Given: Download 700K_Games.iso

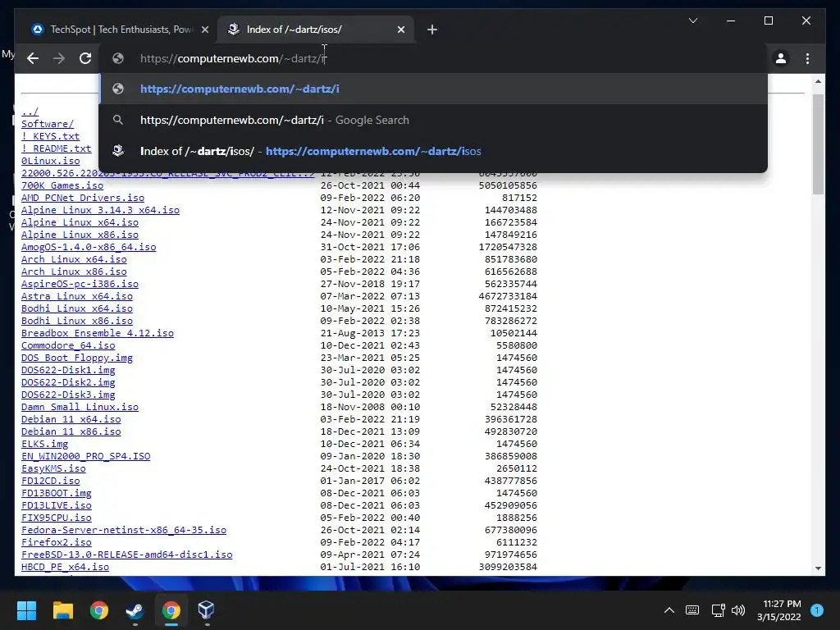Looking at the screenshot, I should pos(62,185).
